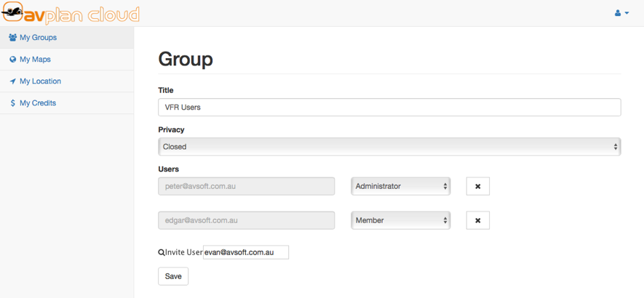Remove edgar@avsoft.com.au with the X button
644x298 pixels.
tap(477, 220)
